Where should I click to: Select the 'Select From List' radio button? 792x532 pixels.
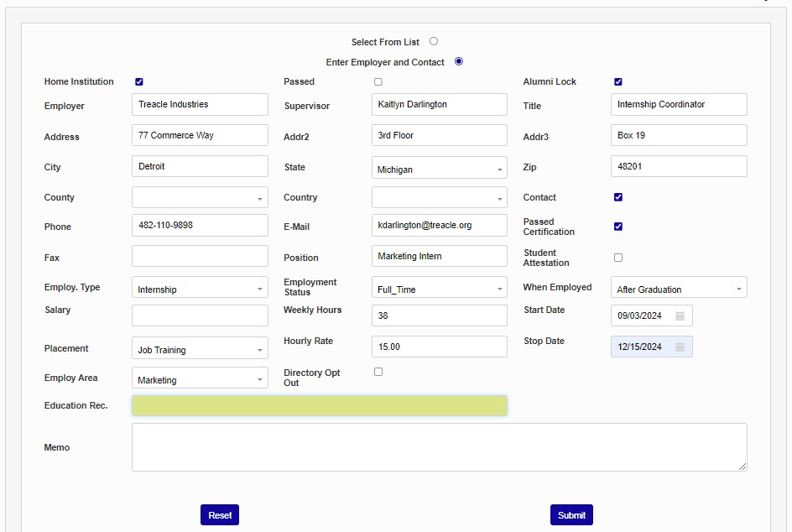click(434, 41)
